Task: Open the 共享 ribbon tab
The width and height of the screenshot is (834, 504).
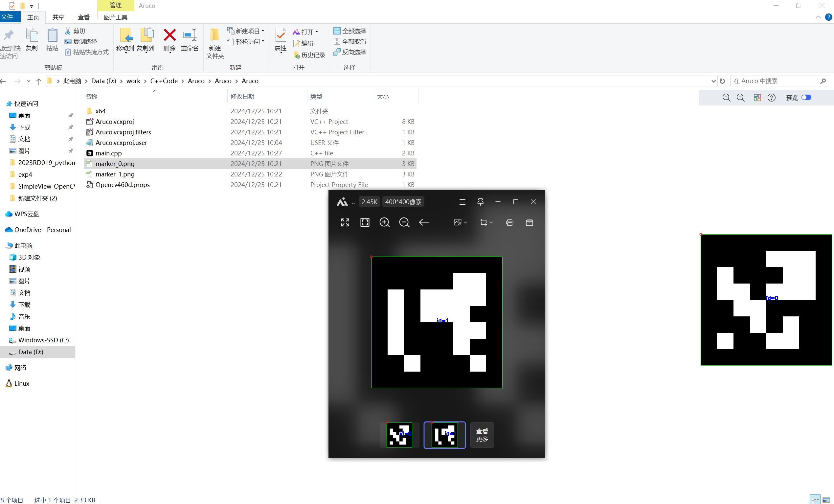Action: click(58, 17)
